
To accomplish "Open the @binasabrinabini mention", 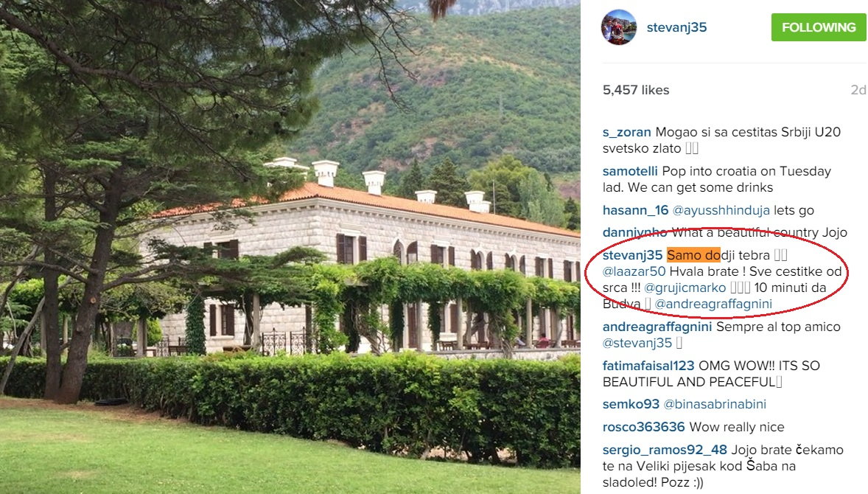I will coord(715,404).
